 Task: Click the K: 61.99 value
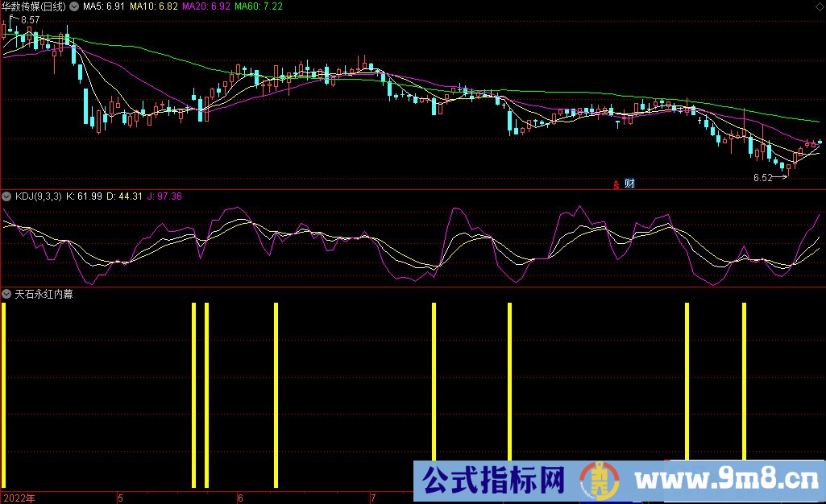click(84, 196)
